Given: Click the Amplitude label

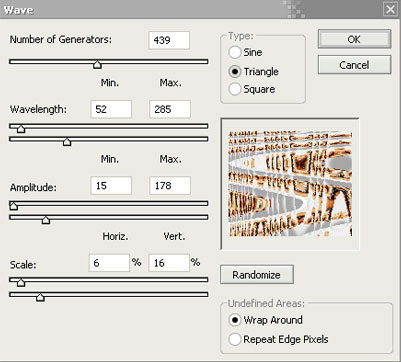Looking at the screenshot, I should coord(33,187).
